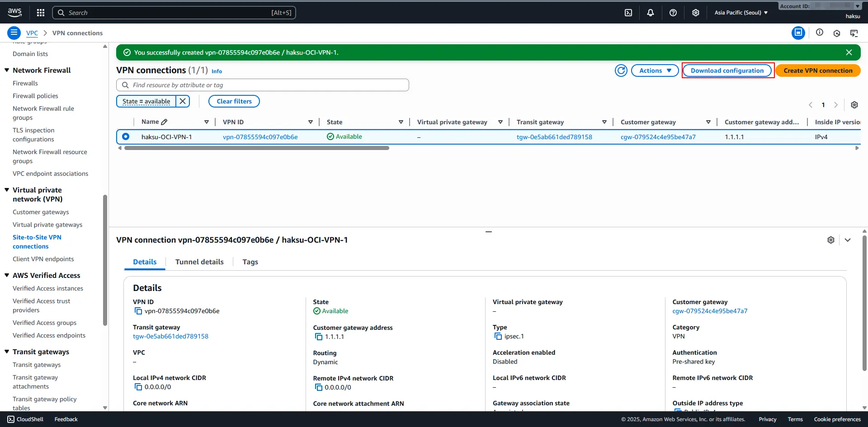Click the AWS top Search box
Image resolution: width=868 pixels, height=427 pixels.
[174, 13]
